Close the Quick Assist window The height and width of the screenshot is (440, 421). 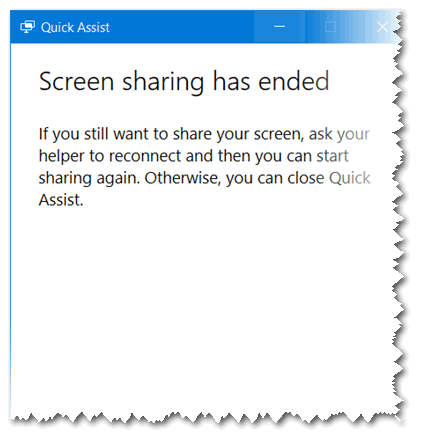382,27
